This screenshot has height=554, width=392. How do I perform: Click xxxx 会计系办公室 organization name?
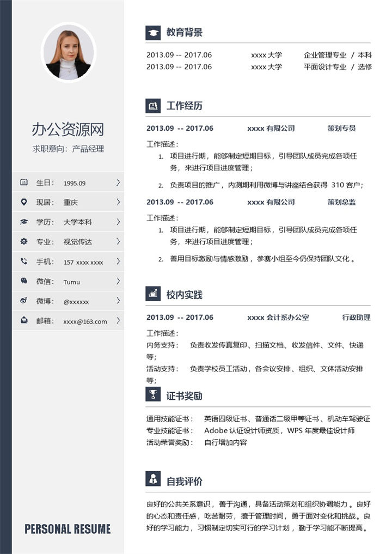pyautogui.click(x=278, y=317)
